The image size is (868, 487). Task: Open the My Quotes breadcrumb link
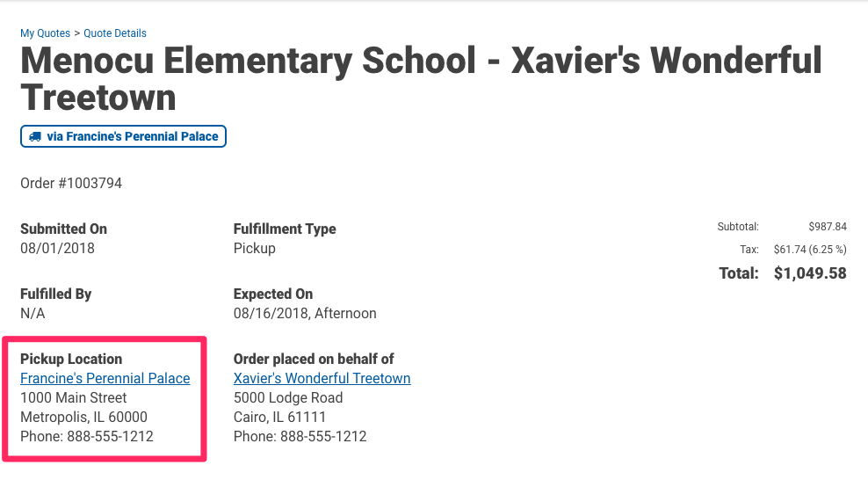pyautogui.click(x=46, y=33)
